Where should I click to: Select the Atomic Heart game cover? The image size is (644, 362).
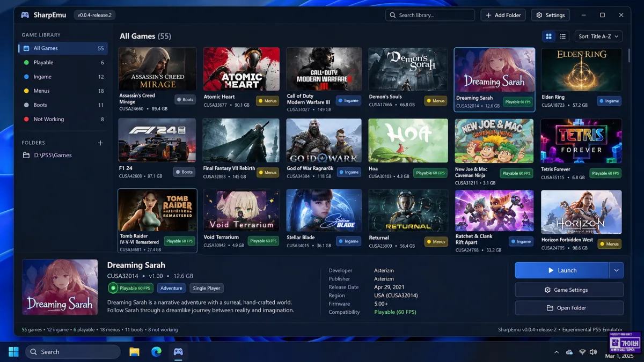241,69
